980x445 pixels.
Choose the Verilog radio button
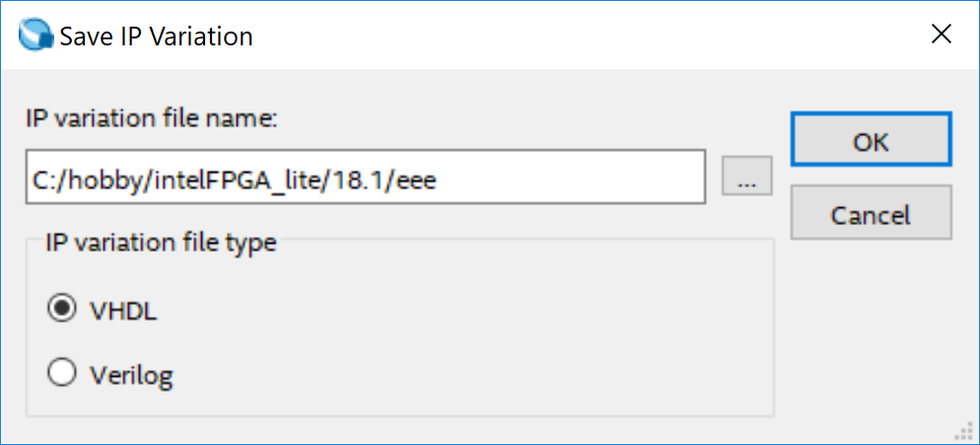61,372
